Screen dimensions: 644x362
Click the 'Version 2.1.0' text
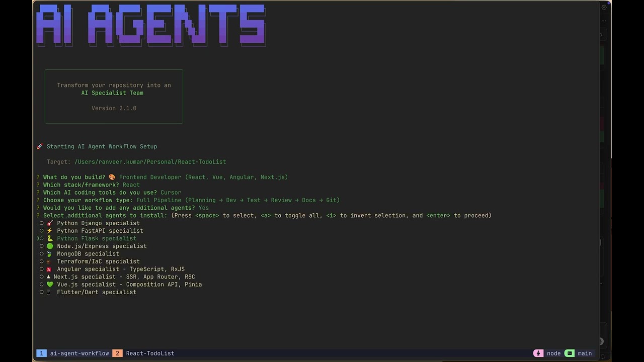pyautogui.click(x=114, y=108)
